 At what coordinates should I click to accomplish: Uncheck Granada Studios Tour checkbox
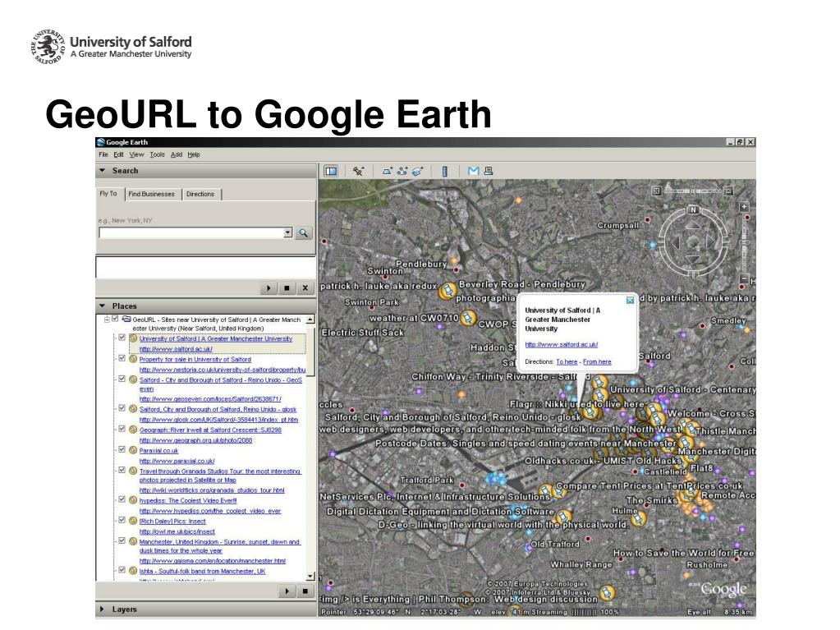pos(122,471)
